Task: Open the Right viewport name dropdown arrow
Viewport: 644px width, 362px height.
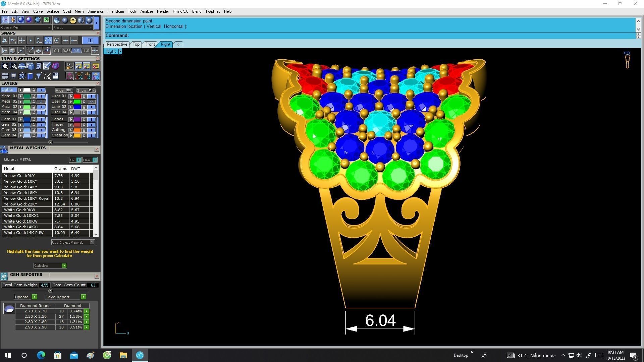Action: (120, 51)
